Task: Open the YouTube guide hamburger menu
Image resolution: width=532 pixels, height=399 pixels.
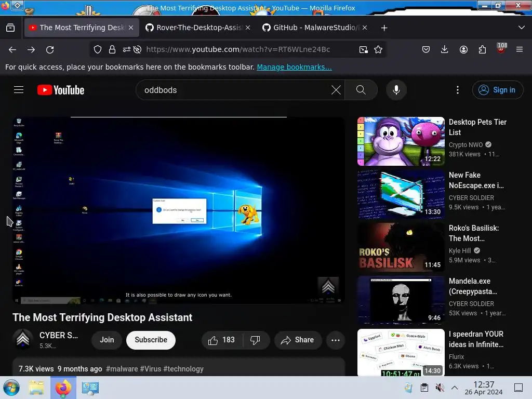Action: [19, 90]
